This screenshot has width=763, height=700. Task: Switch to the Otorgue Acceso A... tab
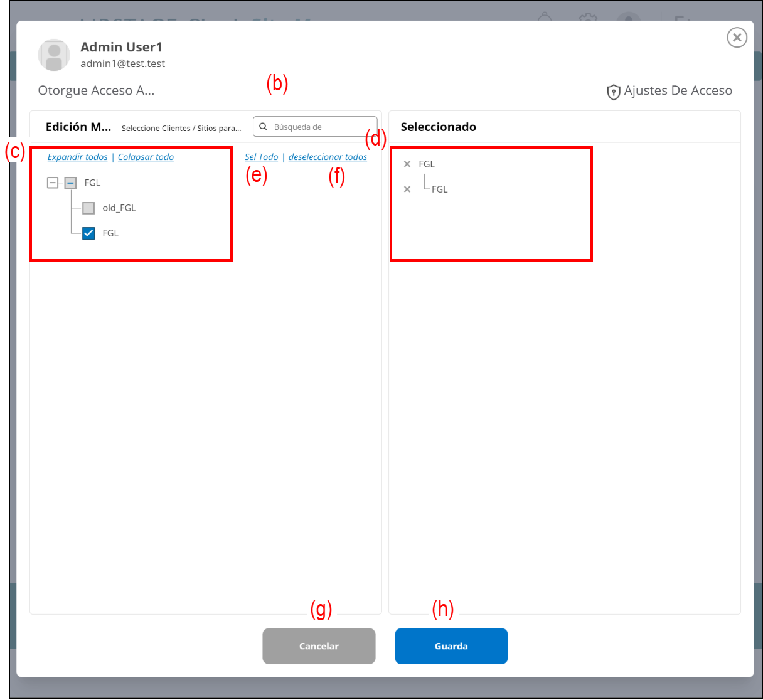pyautogui.click(x=96, y=91)
